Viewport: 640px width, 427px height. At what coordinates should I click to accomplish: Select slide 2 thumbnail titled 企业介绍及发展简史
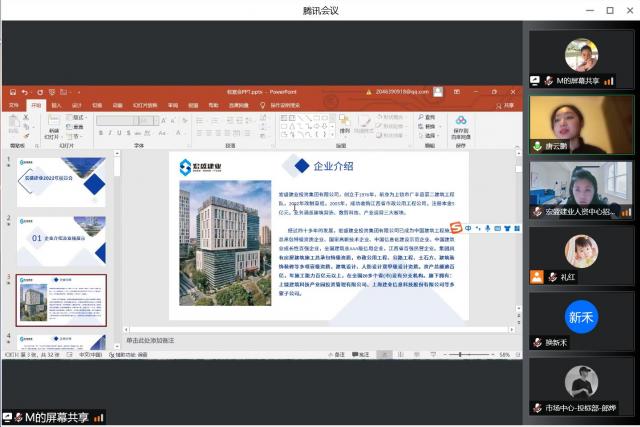pos(61,240)
